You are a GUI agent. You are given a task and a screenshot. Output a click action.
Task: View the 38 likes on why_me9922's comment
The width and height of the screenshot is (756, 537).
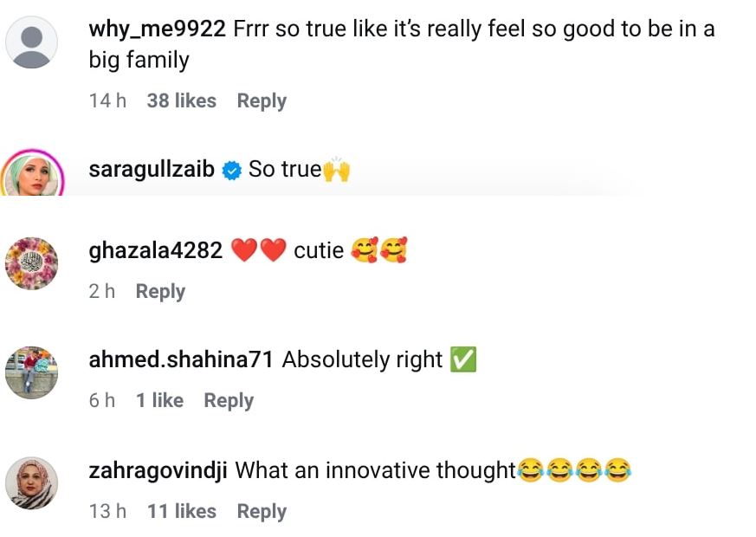point(182,100)
